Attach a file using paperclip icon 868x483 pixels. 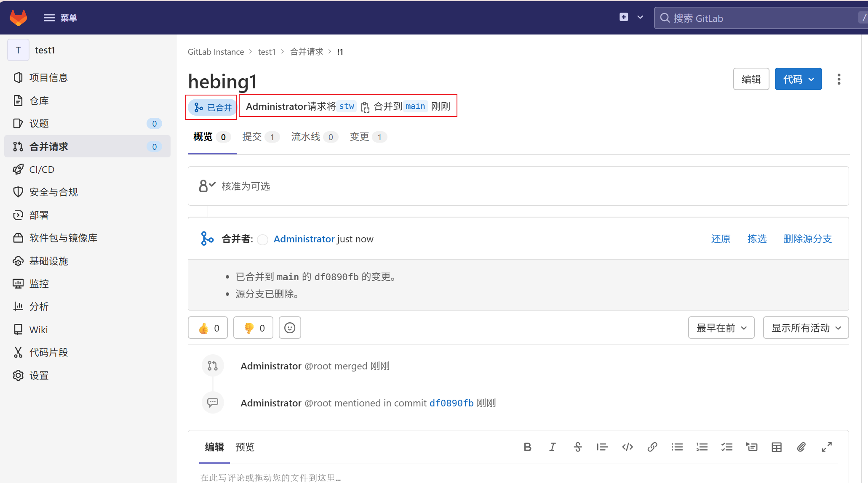tap(801, 447)
